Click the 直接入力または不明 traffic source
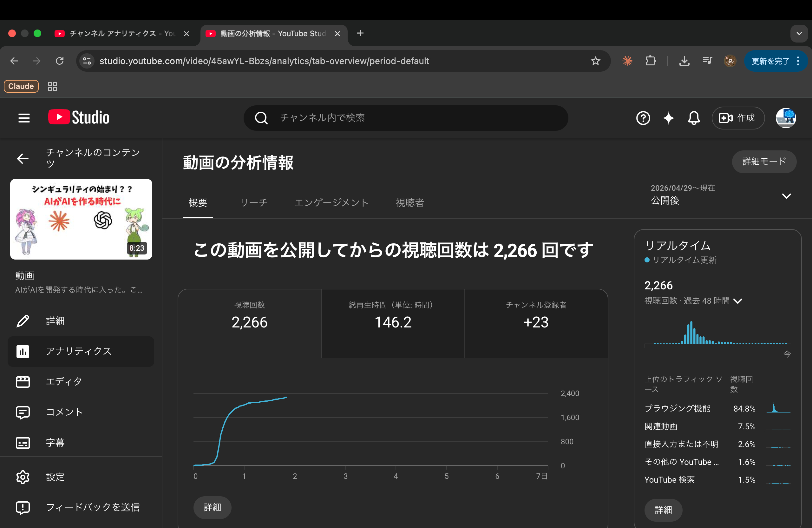The height and width of the screenshot is (528, 812). pos(717,444)
